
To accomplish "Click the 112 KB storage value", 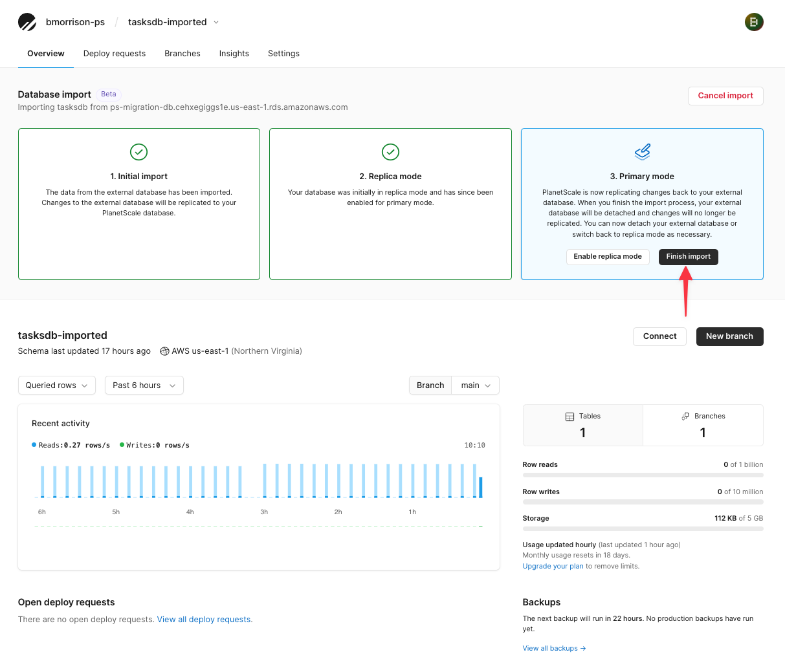I will (x=725, y=519).
